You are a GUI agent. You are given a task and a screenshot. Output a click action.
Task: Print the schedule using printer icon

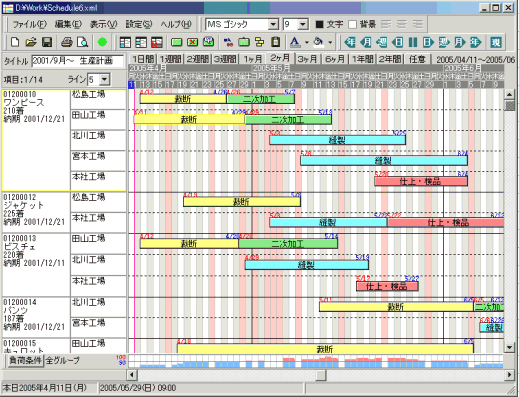(x=67, y=42)
